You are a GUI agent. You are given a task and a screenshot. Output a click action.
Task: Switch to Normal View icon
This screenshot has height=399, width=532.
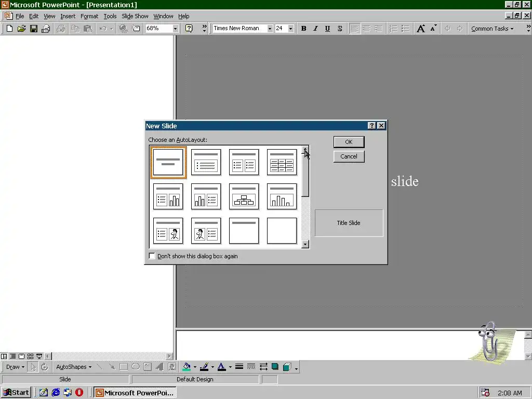[4, 356]
